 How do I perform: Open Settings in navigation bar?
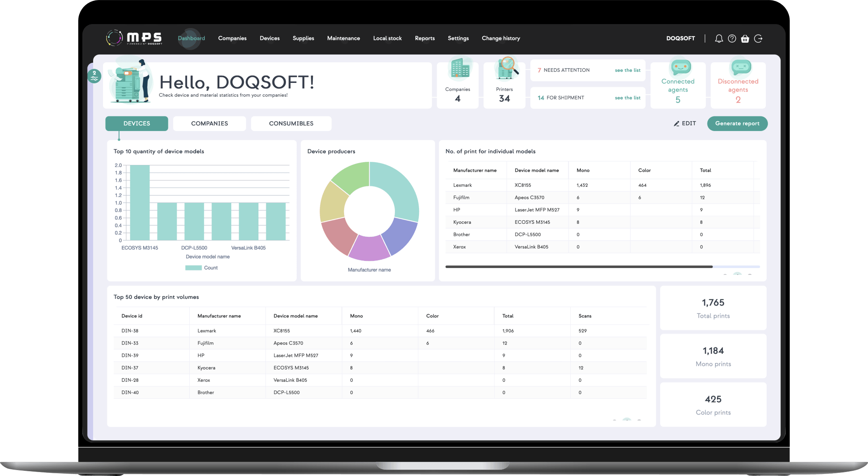(x=458, y=38)
